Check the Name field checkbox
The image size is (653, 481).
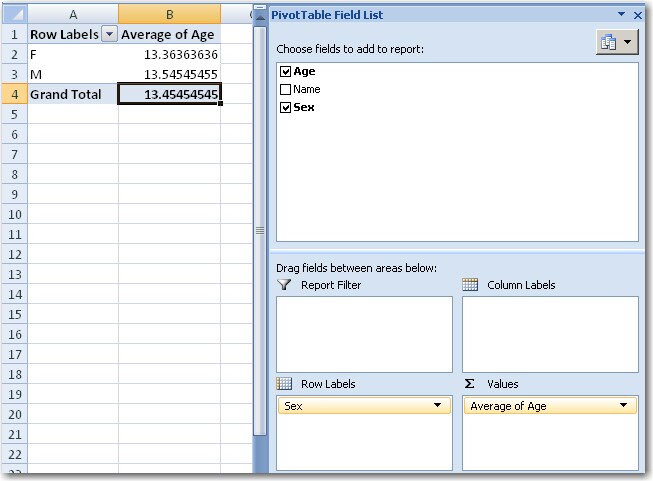(x=286, y=89)
